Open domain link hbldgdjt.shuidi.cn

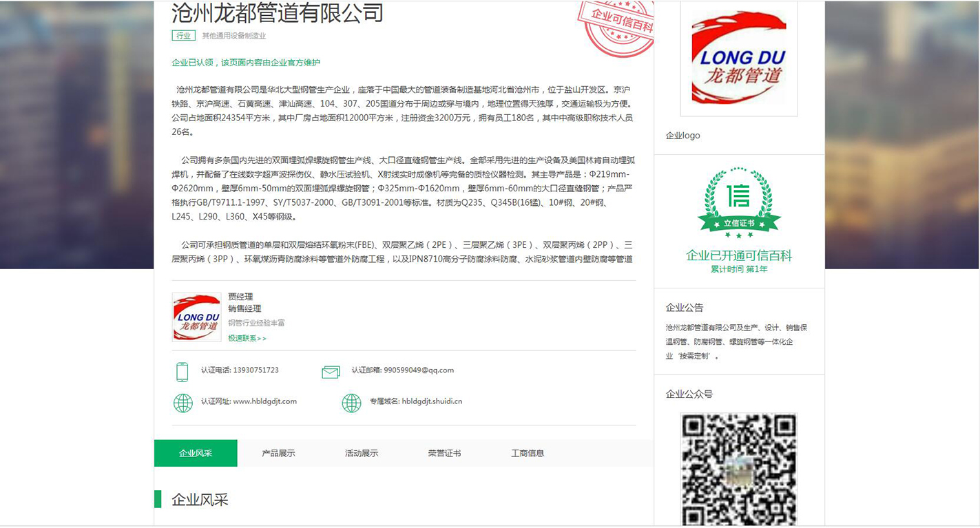432,401
